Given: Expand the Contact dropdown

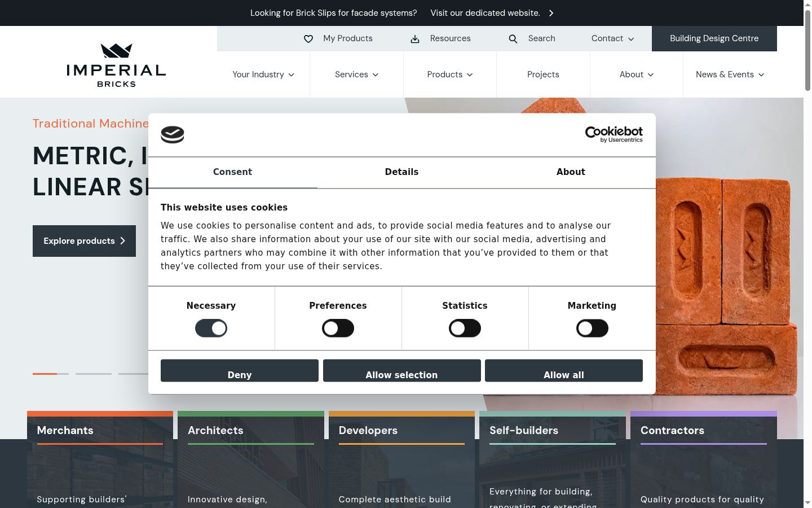Looking at the screenshot, I should point(613,38).
